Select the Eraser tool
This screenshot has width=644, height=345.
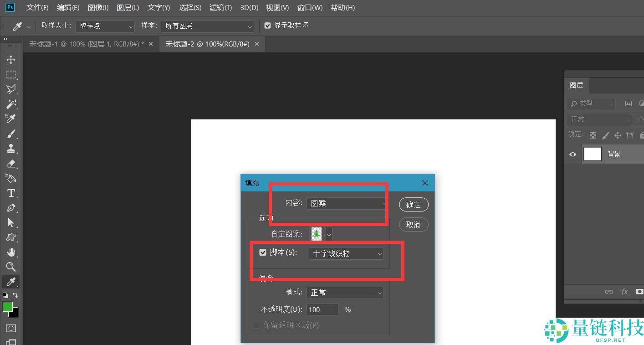[11, 163]
